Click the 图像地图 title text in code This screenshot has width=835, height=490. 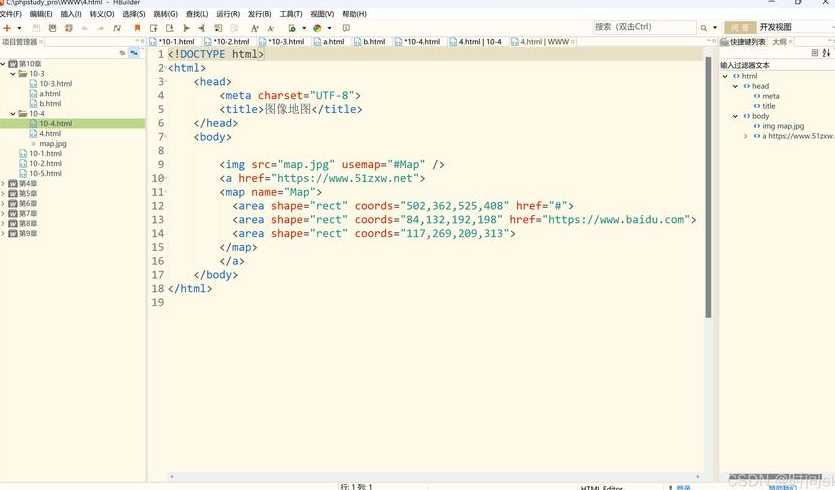pos(288,109)
